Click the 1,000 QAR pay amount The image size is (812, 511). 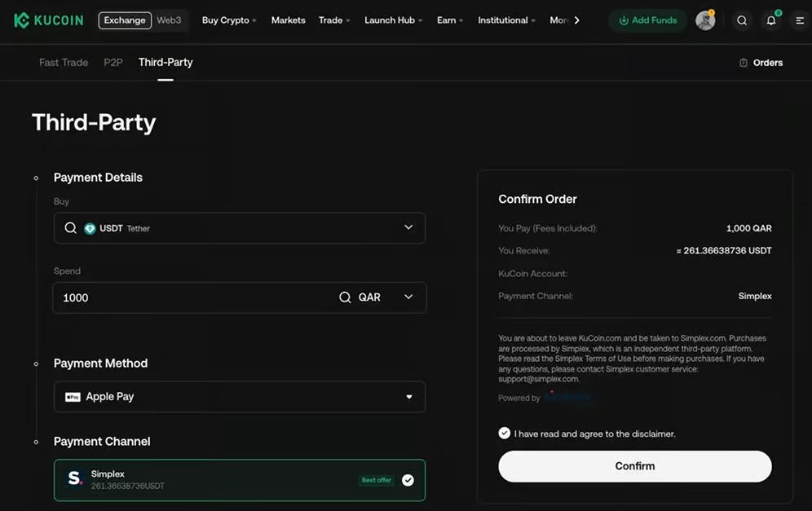pos(749,228)
